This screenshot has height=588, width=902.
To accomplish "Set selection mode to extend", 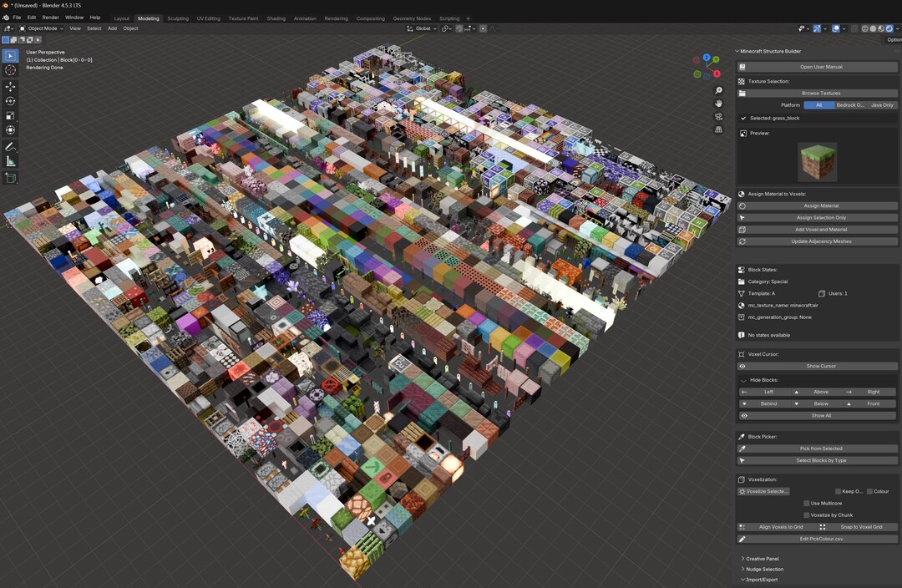I will tap(14, 40).
